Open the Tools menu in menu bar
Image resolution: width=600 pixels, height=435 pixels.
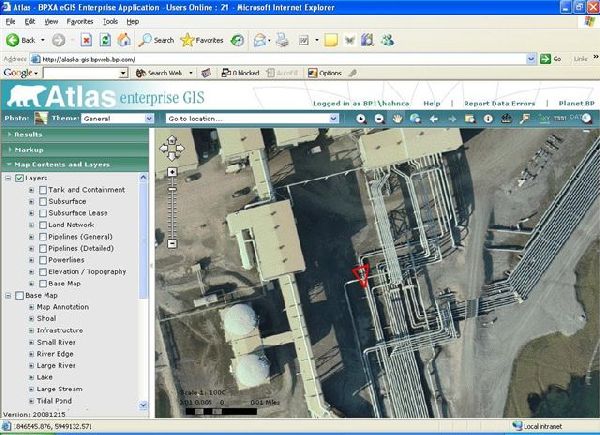(110, 21)
